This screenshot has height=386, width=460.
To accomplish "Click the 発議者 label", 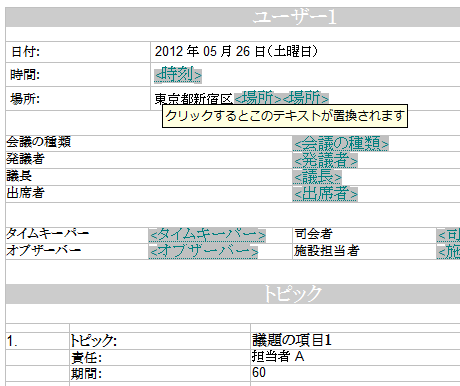I will coord(25,159).
